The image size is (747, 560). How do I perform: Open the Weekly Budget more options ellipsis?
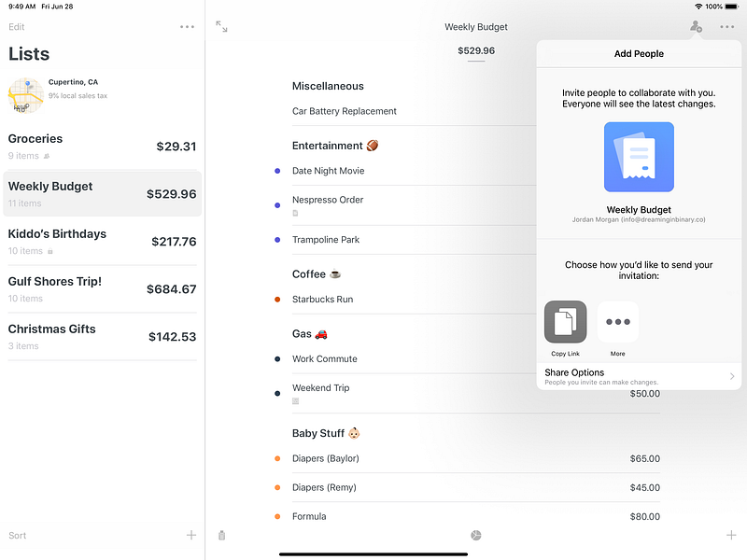(x=727, y=27)
